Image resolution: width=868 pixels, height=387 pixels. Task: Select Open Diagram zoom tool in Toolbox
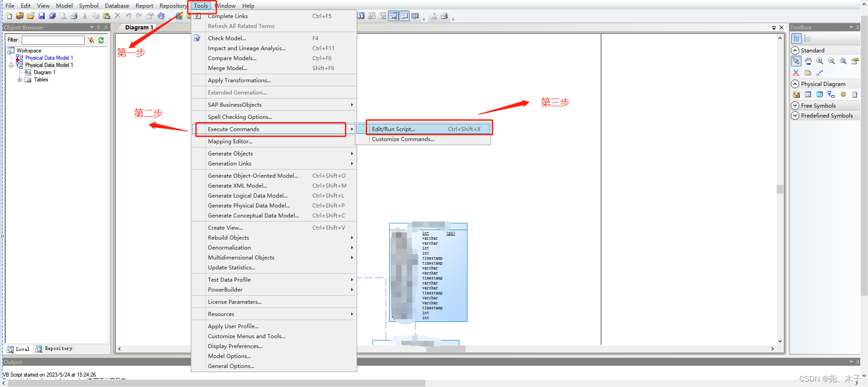coord(843,61)
